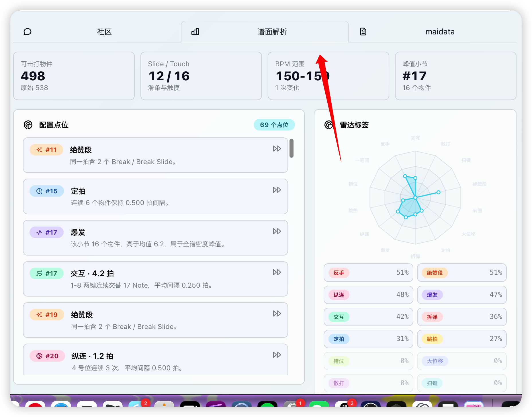Open the 谱面解析 tab
Screen dimensions: 532x417
tap(265, 32)
